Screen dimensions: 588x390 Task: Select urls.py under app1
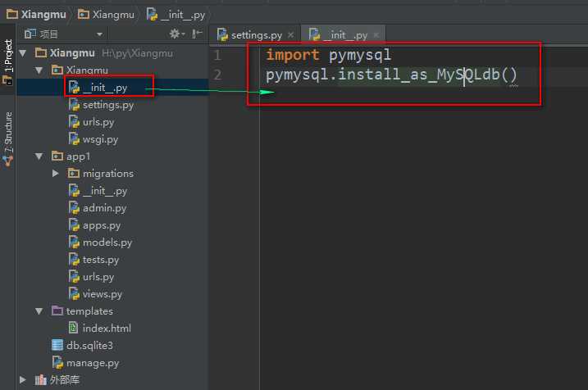[112, 277]
